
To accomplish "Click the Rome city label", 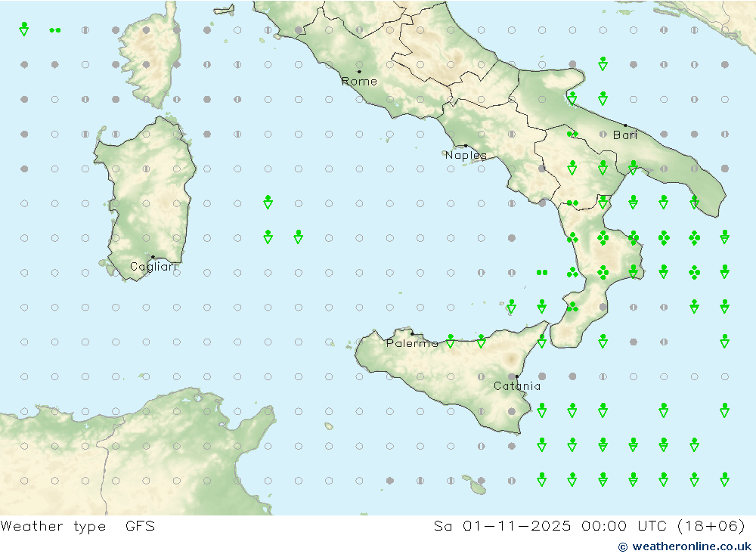I will [x=359, y=82].
